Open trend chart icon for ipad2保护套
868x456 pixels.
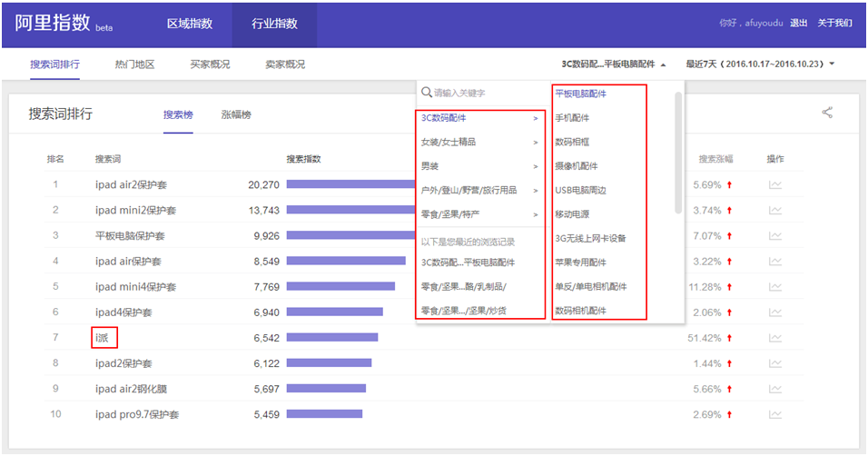click(775, 363)
